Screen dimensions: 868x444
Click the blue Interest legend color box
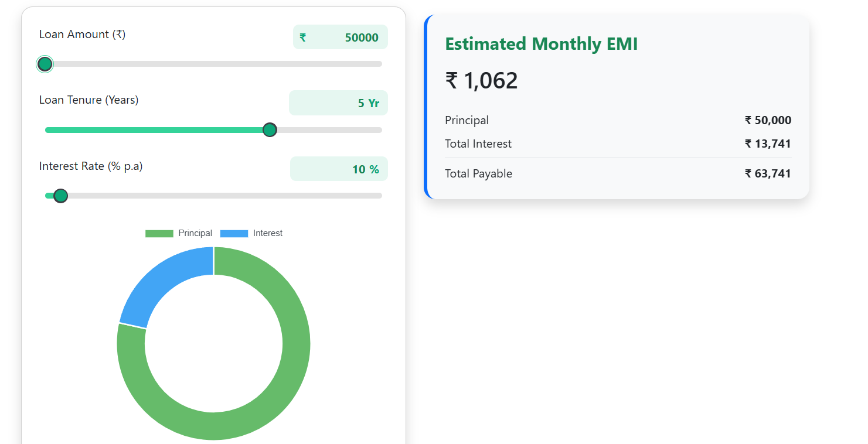pyautogui.click(x=234, y=233)
